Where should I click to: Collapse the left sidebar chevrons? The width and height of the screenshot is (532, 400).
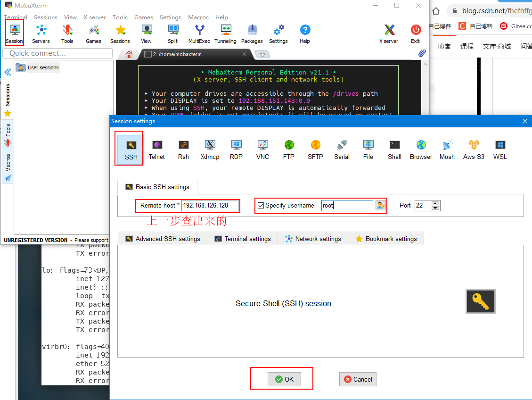coord(8,72)
